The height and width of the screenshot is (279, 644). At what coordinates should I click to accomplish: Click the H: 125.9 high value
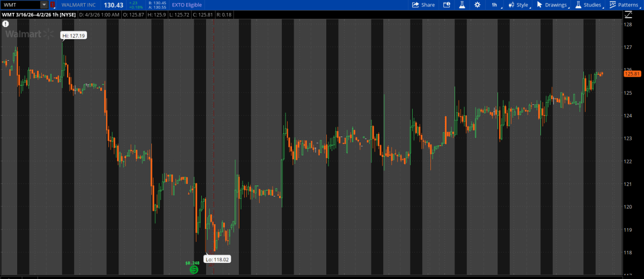[158, 15]
